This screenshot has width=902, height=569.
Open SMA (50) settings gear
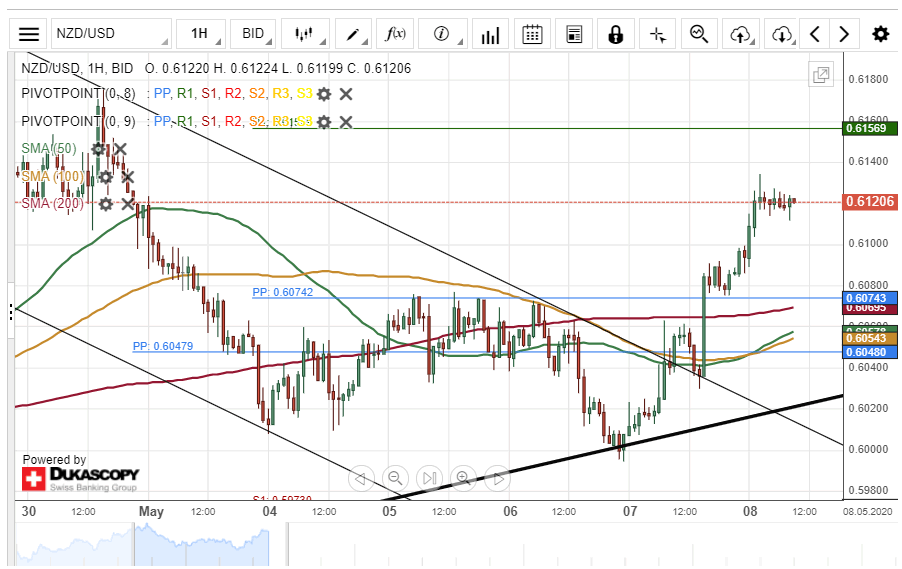pyautogui.click(x=98, y=149)
